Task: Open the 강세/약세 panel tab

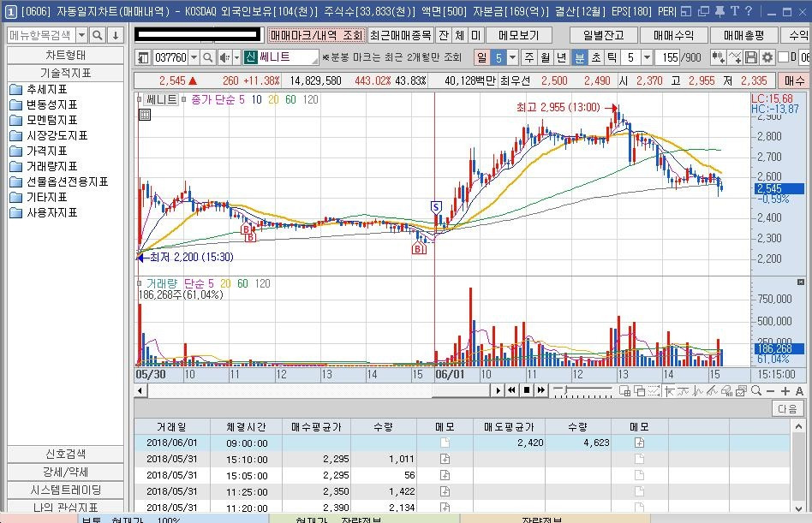Action: (x=65, y=472)
